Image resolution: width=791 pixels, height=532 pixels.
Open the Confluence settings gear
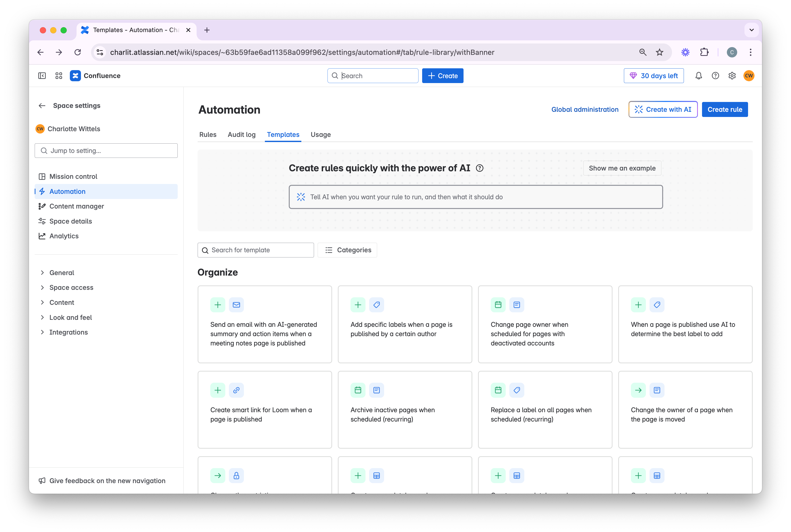(x=732, y=76)
